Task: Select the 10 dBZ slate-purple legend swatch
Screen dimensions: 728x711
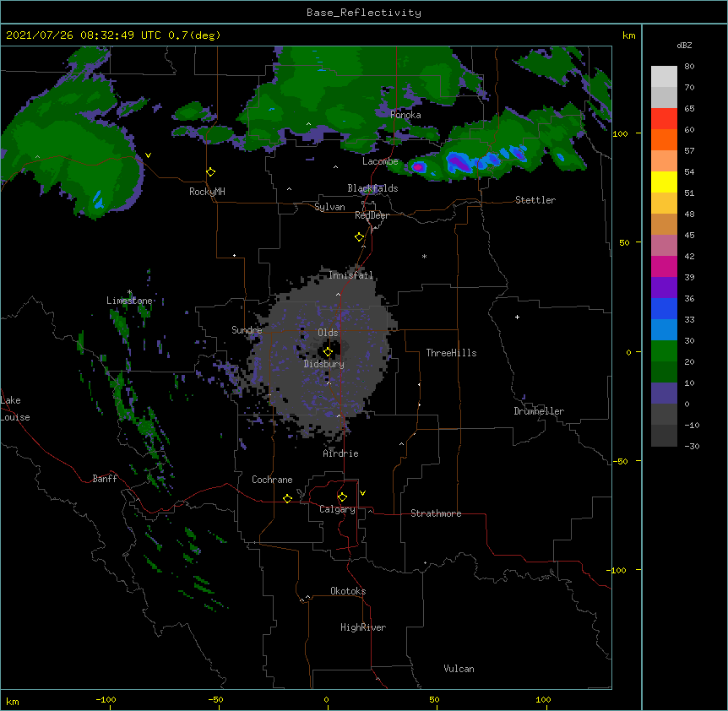Action: point(664,393)
